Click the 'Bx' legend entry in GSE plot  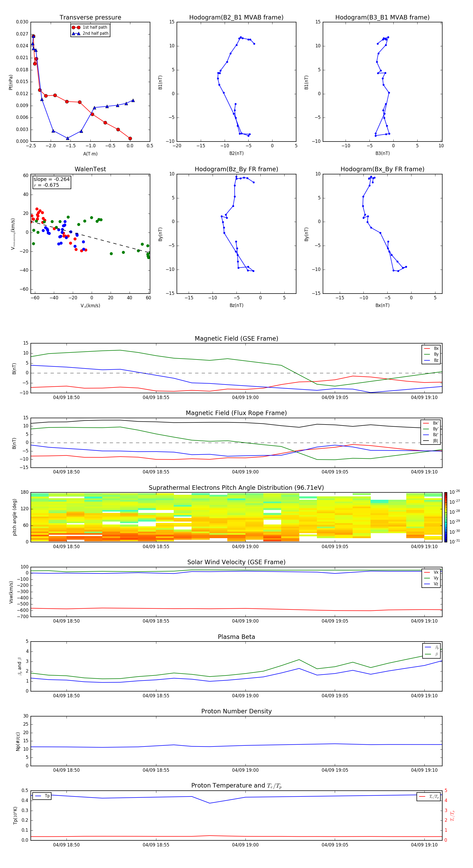431,349
